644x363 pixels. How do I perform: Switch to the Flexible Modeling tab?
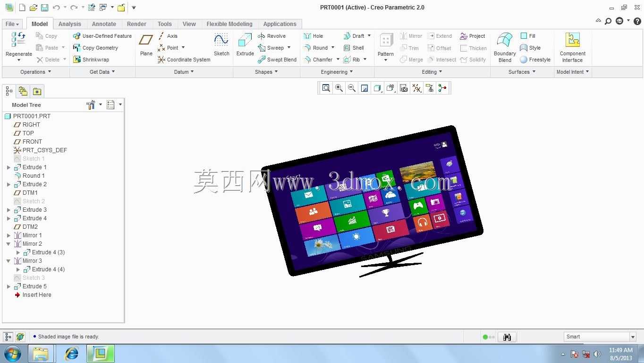229,24
